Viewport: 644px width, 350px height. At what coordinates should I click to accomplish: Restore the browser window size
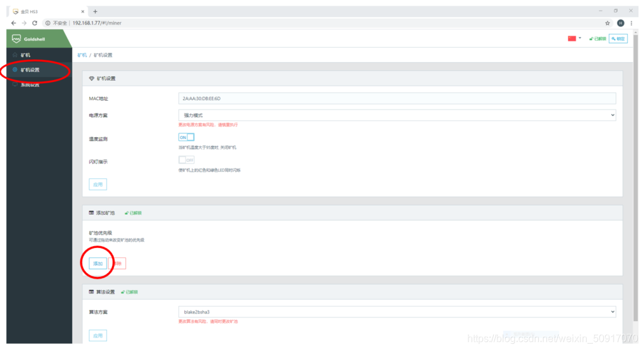[x=616, y=11]
